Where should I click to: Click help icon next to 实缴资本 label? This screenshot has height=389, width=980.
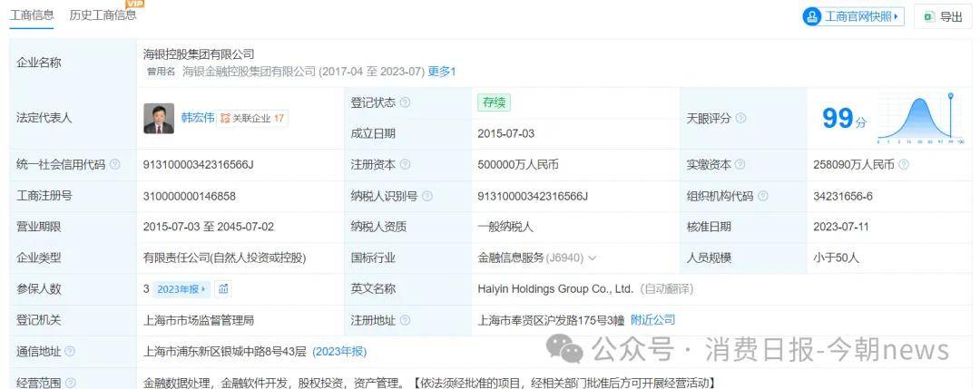click(x=740, y=164)
